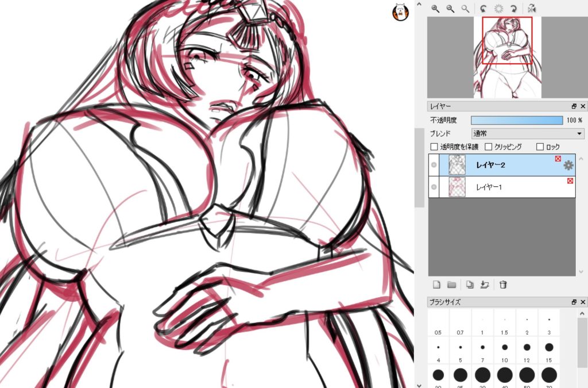Screen dimensions: 588x388
Task: Rotate the canvas view clockwise
Action: [x=514, y=9]
